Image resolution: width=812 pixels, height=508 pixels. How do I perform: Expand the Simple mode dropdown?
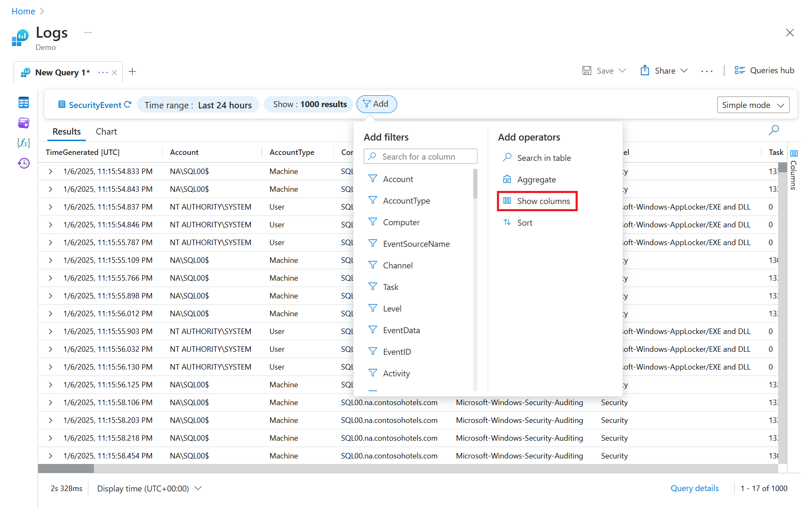coord(753,105)
